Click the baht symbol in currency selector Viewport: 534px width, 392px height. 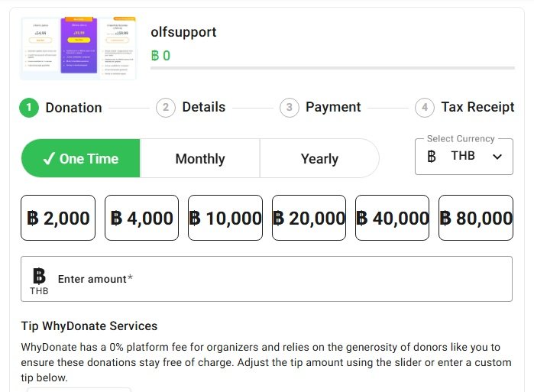(x=432, y=157)
